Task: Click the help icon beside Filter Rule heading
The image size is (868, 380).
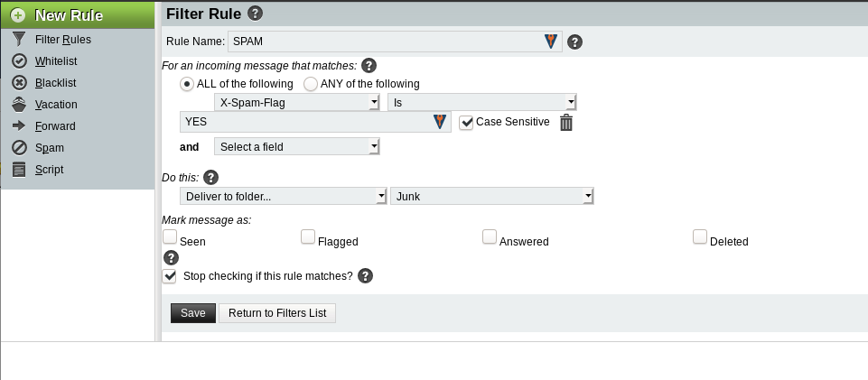Action: [256, 13]
